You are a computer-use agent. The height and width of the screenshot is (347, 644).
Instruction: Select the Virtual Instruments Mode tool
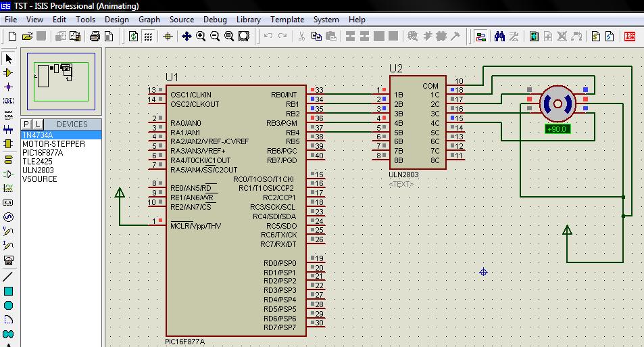[8, 260]
